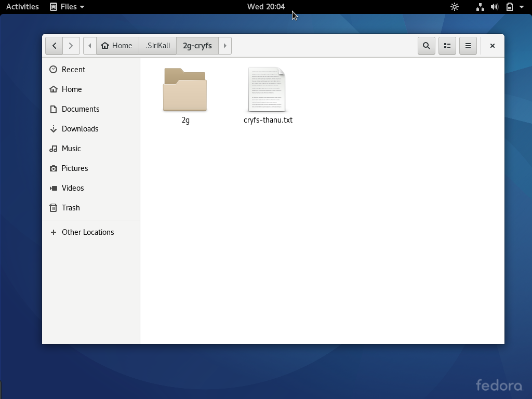Click the brightness sun icon in top bar
The width and height of the screenshot is (532, 399).
coord(455,7)
